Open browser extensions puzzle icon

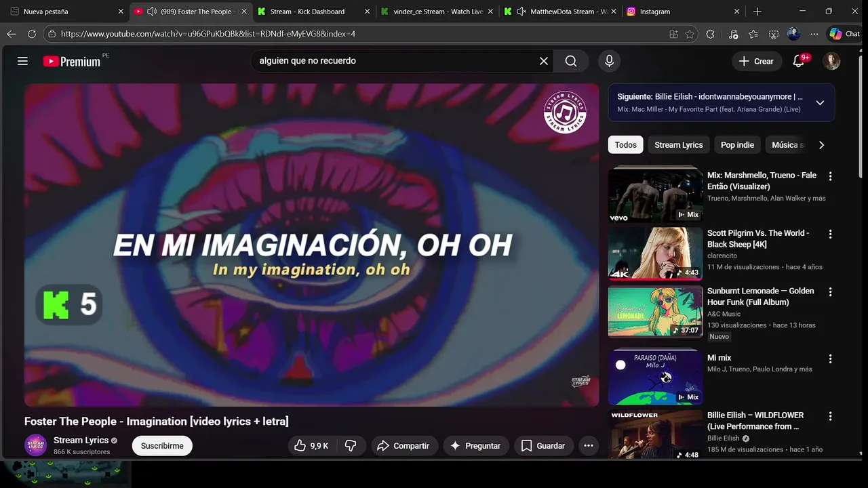click(x=711, y=34)
